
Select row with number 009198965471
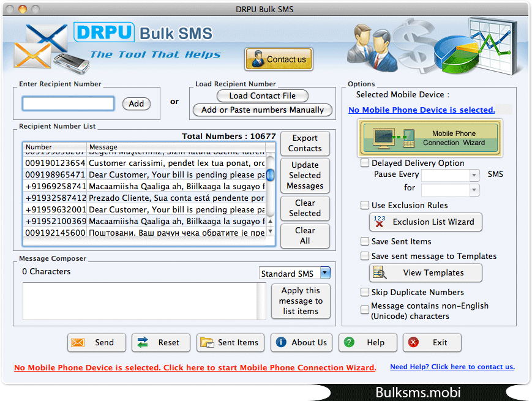[144, 174]
